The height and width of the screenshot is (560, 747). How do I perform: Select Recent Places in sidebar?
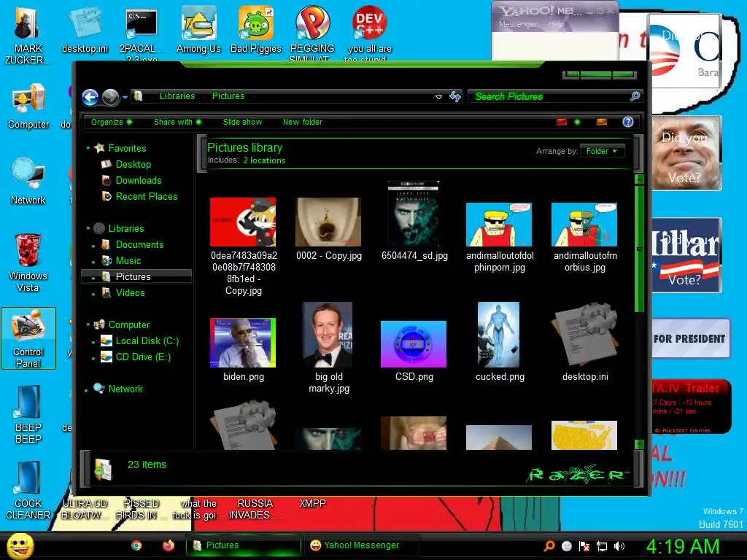point(146,197)
